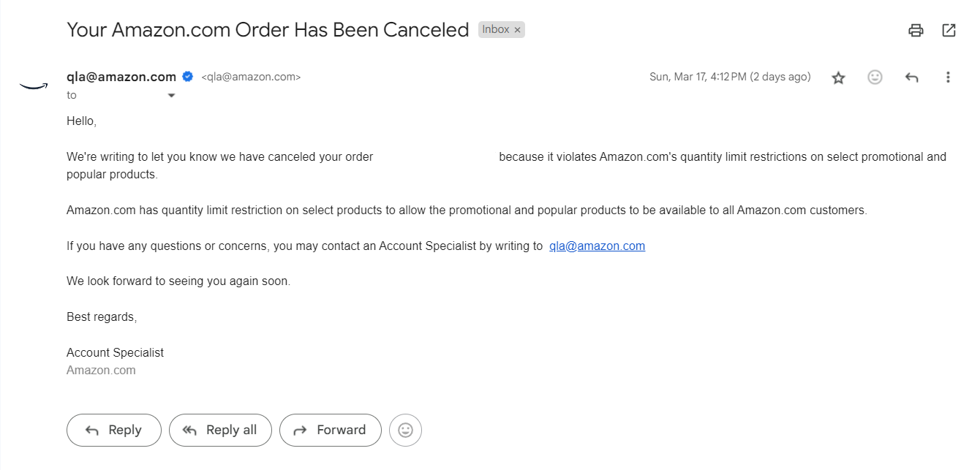Viewport: 980px width, 470px height.
Task: Star this Amazon cancellation email
Action: (838, 77)
